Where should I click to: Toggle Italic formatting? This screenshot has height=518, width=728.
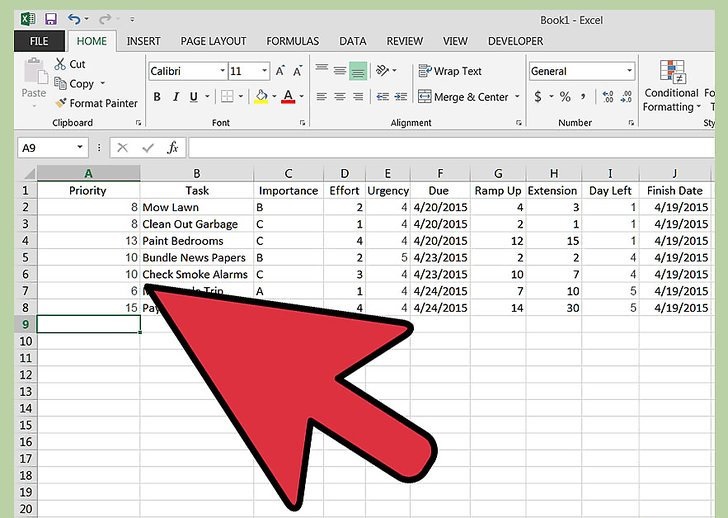176,97
